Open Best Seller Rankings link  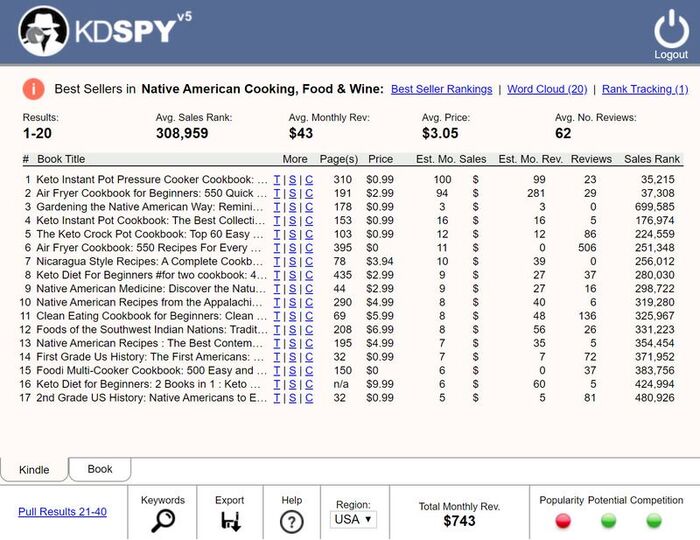442,89
